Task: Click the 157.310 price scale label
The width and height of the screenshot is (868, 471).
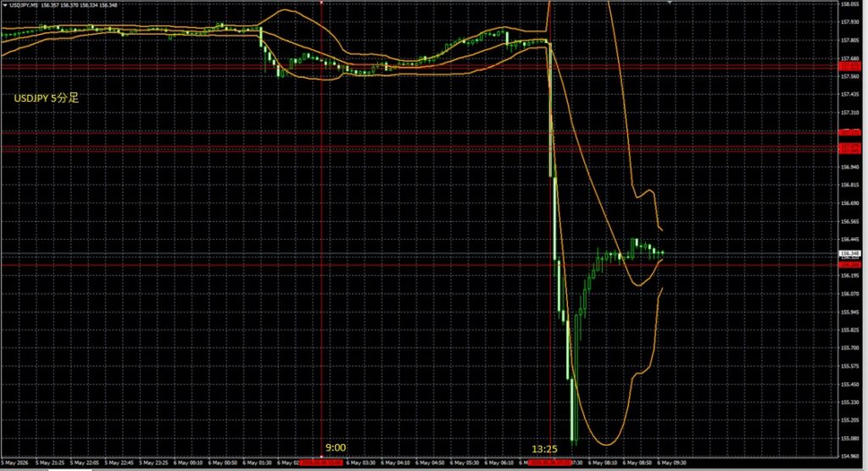Action: (849, 113)
